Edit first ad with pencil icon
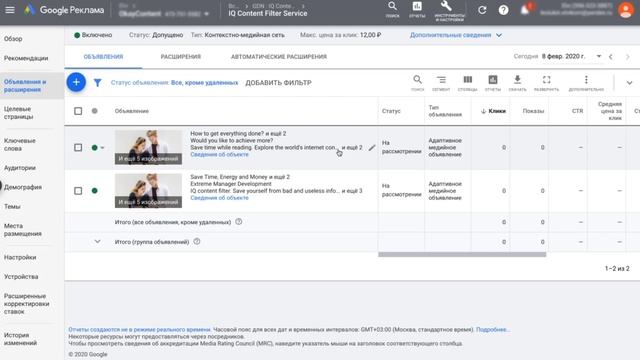640x360 pixels. point(371,148)
